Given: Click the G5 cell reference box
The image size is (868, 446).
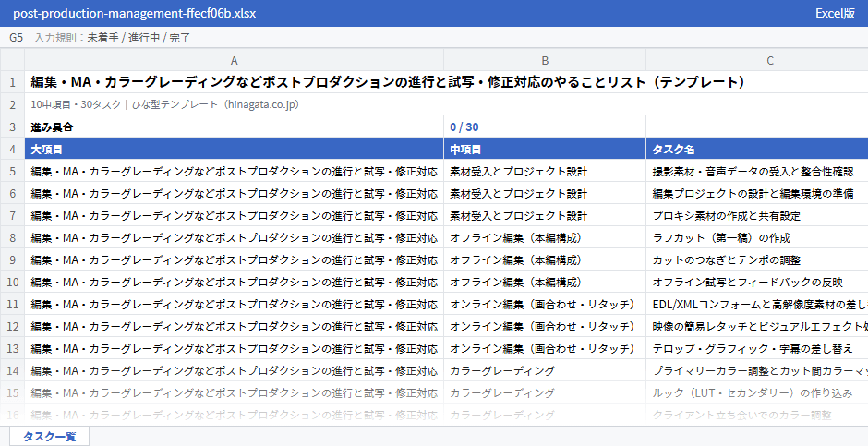Looking at the screenshot, I should 16,38.
